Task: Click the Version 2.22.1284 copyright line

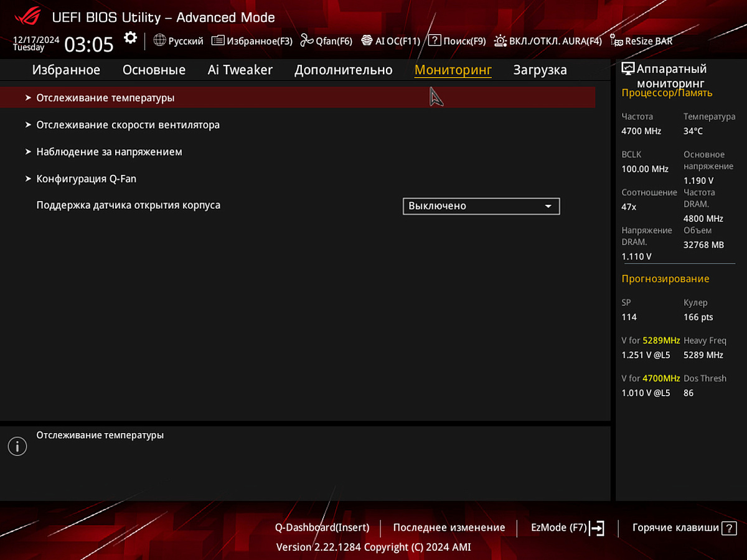Action: click(x=374, y=548)
